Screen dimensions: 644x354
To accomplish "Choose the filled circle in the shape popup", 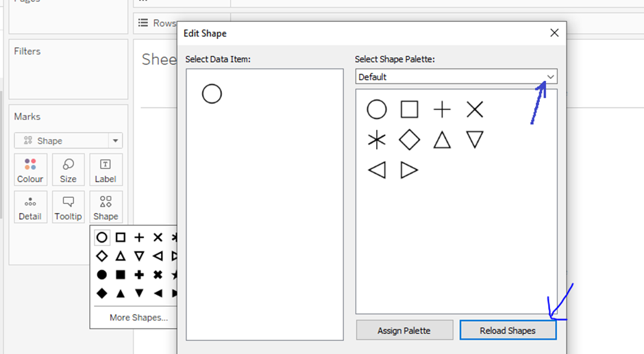I will pyautogui.click(x=102, y=275).
